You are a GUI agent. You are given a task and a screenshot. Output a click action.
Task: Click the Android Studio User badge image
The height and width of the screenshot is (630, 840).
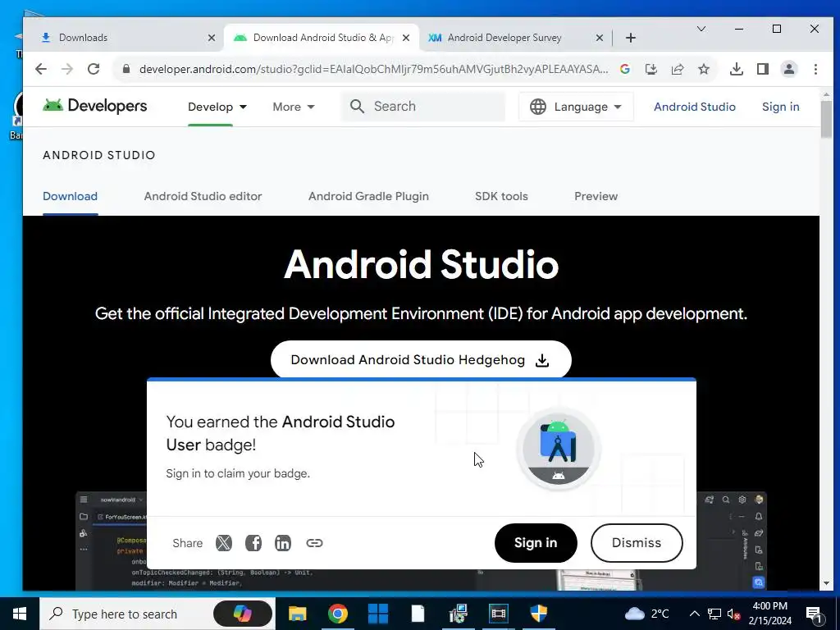[558, 449]
